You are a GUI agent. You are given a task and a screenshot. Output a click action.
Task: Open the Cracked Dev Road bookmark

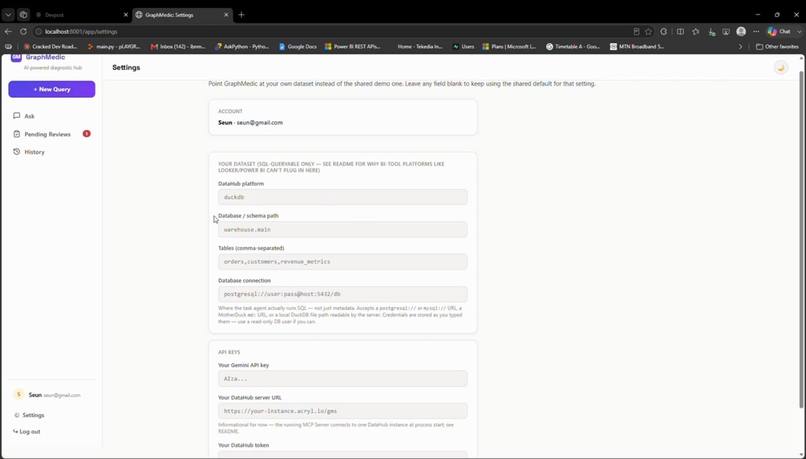coord(51,46)
